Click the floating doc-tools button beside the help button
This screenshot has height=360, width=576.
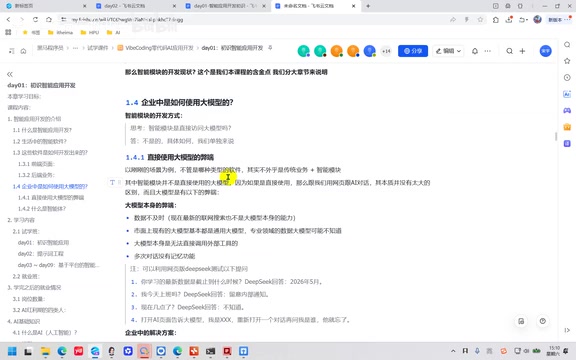[x=521, y=321]
